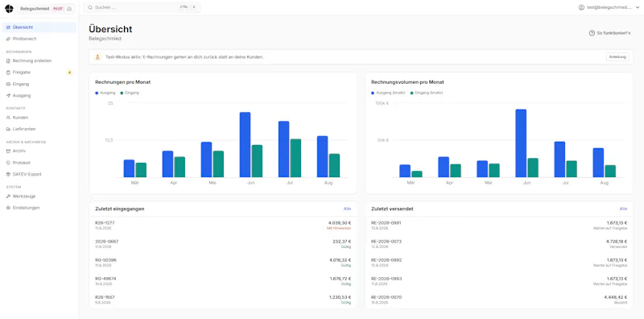644x319 pixels.
Task: Click the Freigabe clipboard icon
Action: point(9,72)
